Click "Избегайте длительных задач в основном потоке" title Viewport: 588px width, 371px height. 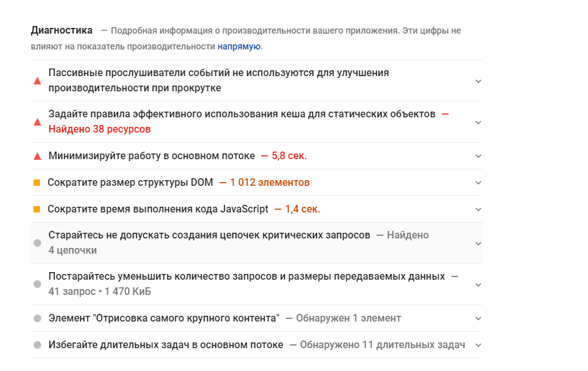pyautogui.click(x=166, y=345)
